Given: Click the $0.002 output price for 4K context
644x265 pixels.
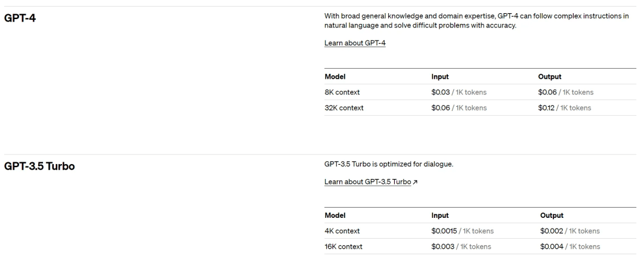Looking at the screenshot, I should (550, 231).
